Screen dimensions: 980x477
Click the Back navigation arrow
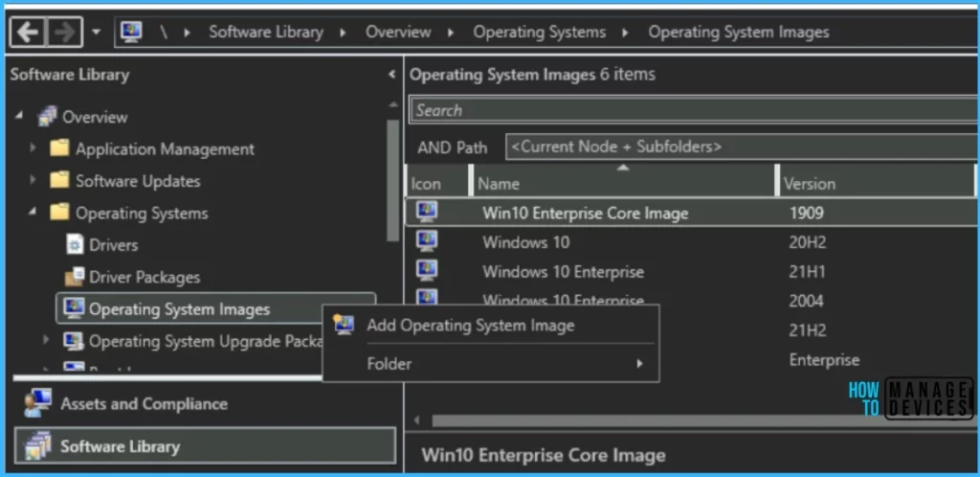click(28, 32)
